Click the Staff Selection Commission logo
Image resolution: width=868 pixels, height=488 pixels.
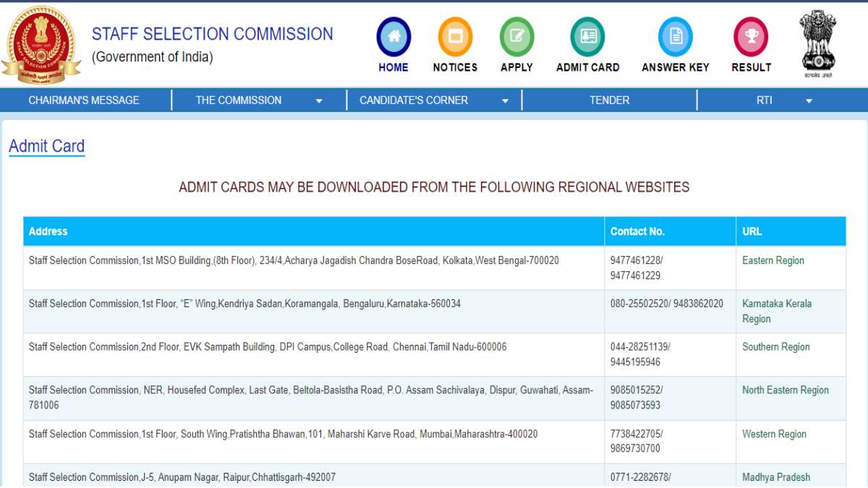coord(42,43)
